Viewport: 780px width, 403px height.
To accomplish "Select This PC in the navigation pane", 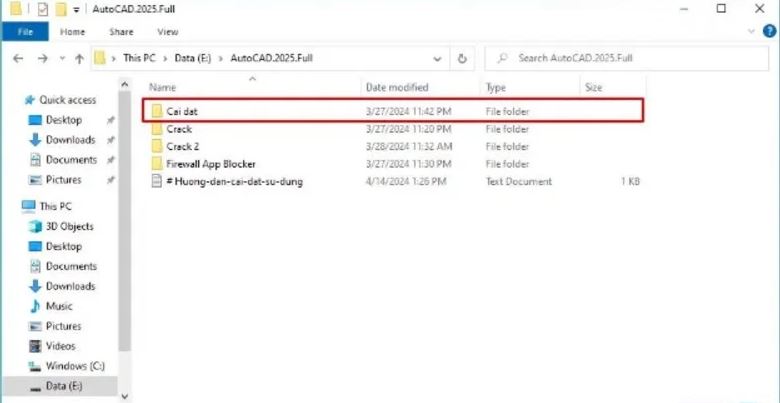I will 55,206.
